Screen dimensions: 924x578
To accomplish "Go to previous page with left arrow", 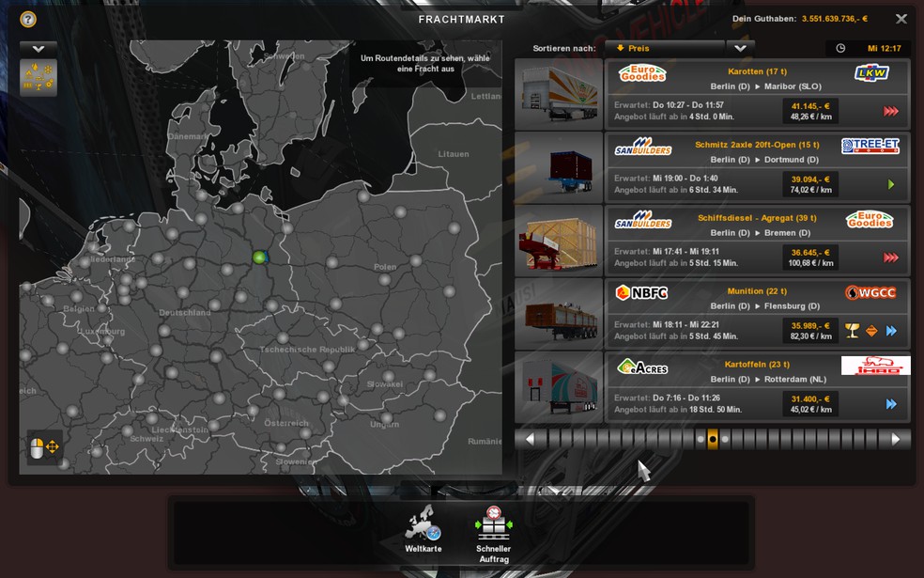I will point(530,440).
